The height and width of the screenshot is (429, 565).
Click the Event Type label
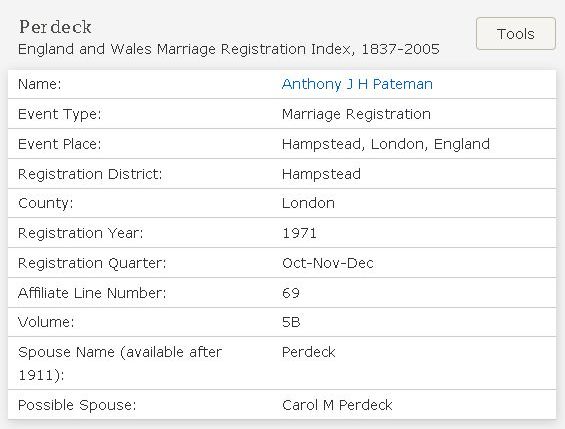point(60,114)
